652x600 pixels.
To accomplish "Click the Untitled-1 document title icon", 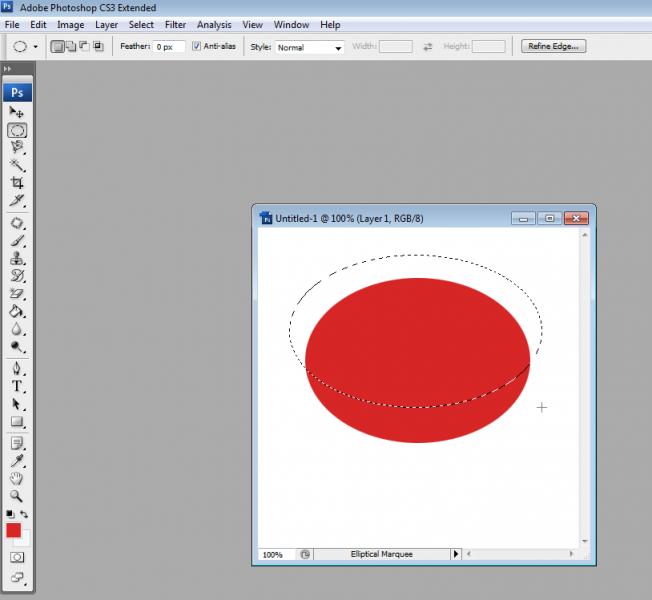I will coord(266,218).
